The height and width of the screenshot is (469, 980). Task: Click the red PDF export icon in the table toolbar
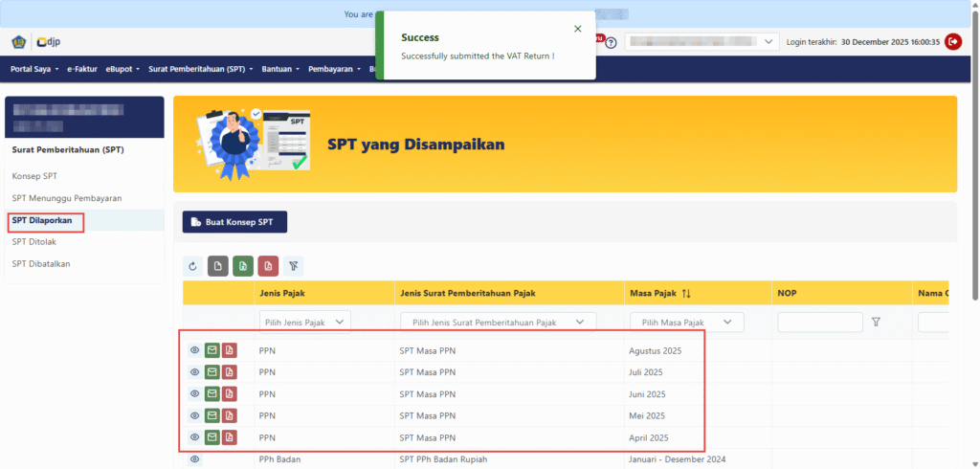tap(269, 266)
